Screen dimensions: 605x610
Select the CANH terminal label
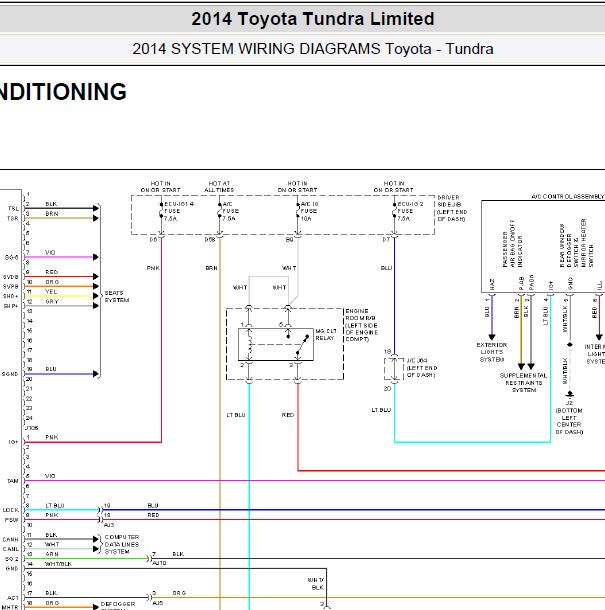11,539
